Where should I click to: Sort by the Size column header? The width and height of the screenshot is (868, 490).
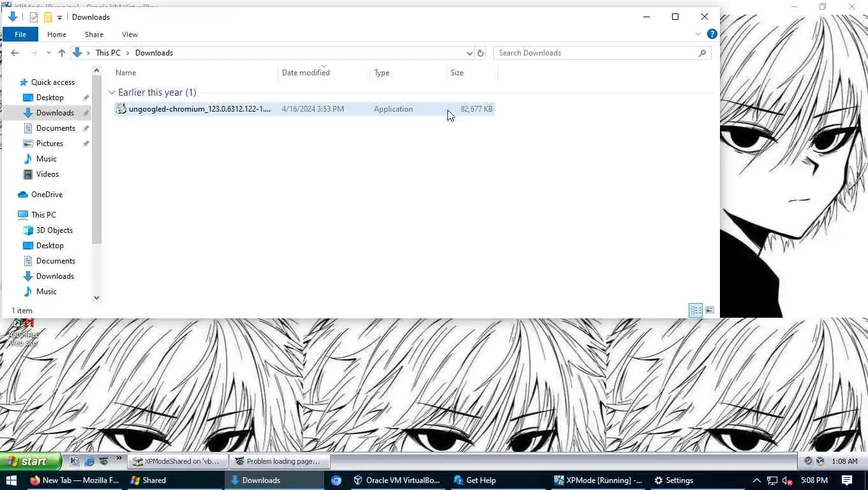point(472,73)
